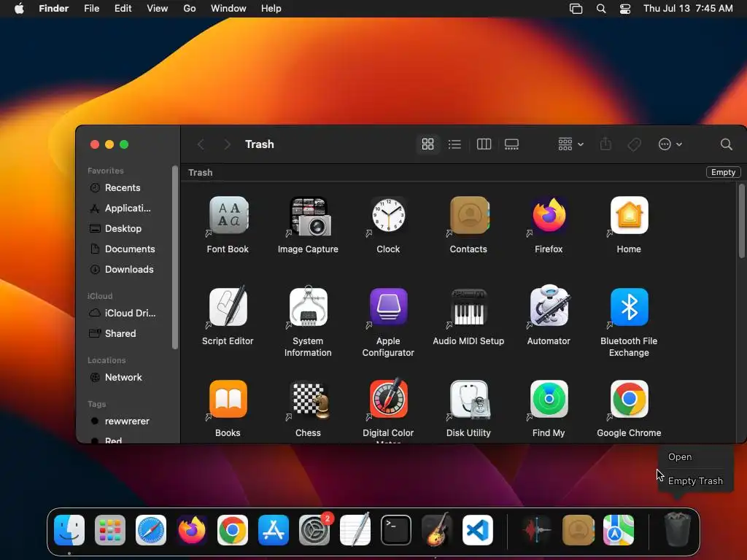Select the Home app icon
Screen dimensions: 747x560
(630, 215)
